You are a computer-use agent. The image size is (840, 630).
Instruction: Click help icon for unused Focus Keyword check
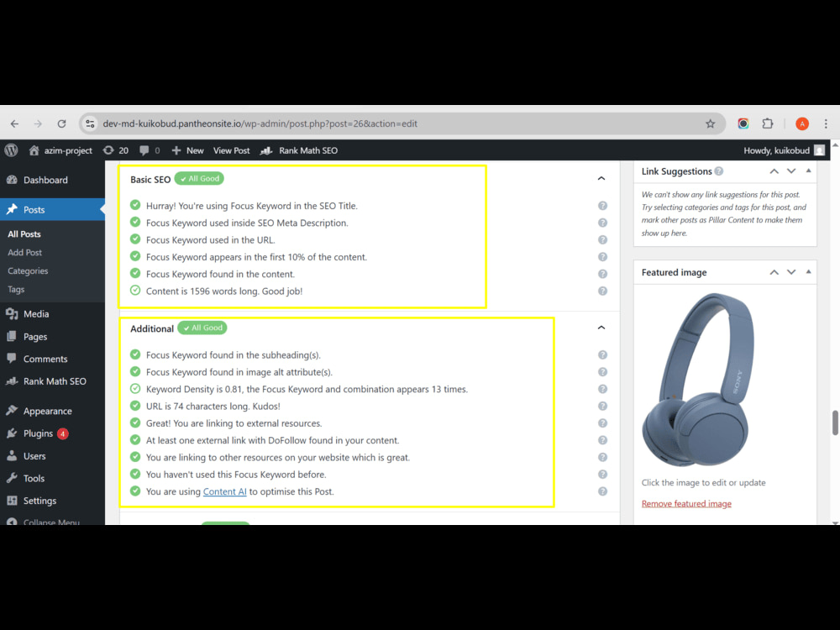point(602,474)
